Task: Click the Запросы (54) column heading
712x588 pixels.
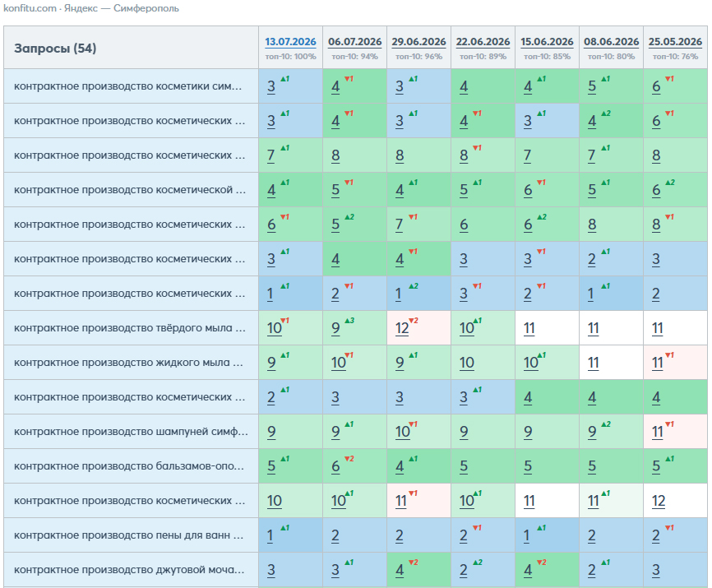Action: [55, 49]
